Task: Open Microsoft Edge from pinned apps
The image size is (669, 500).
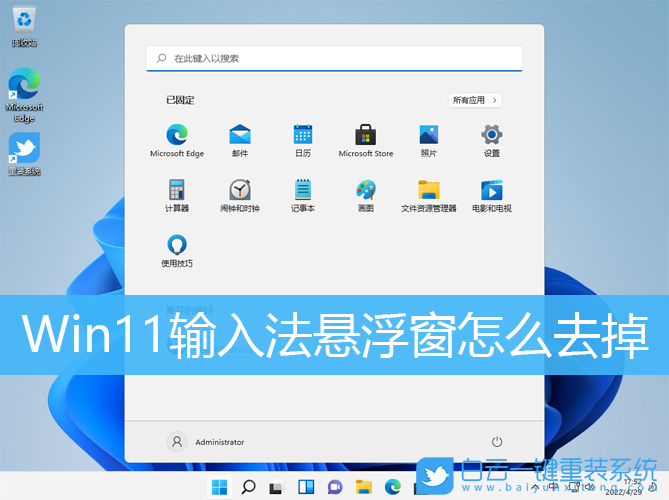Action: [177, 140]
